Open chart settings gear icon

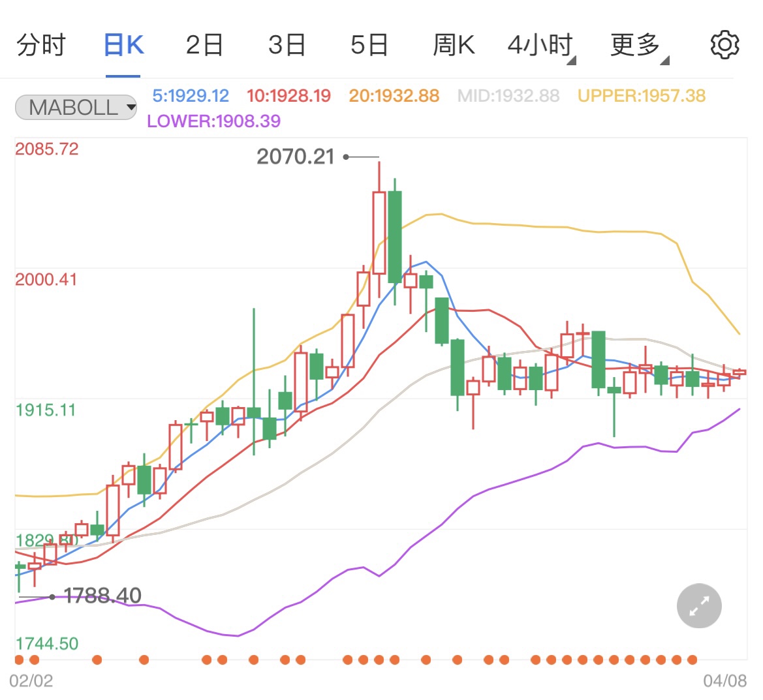click(724, 45)
